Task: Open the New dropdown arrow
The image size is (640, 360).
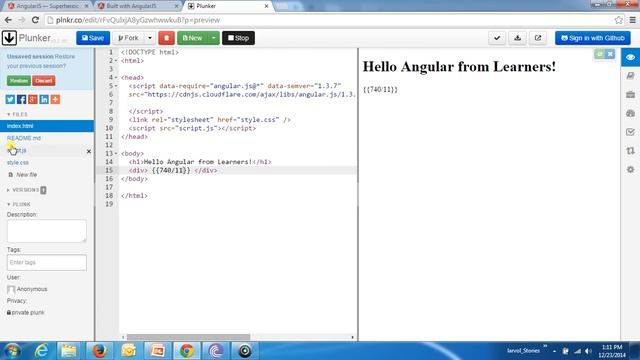Action: coord(213,38)
